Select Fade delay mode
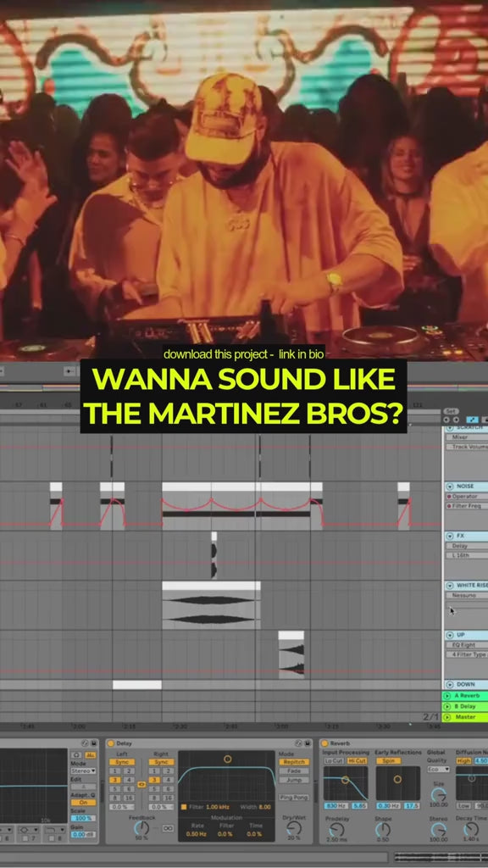Screen dimensions: 488x868 (294, 771)
